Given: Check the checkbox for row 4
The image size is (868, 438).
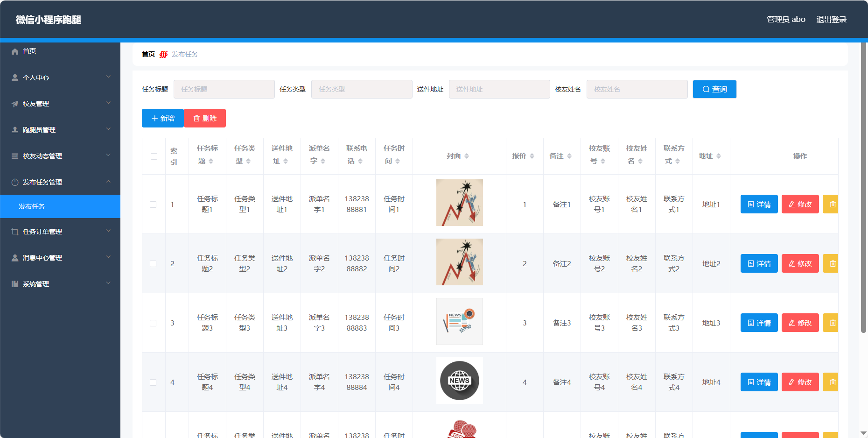Looking at the screenshot, I should click(153, 382).
